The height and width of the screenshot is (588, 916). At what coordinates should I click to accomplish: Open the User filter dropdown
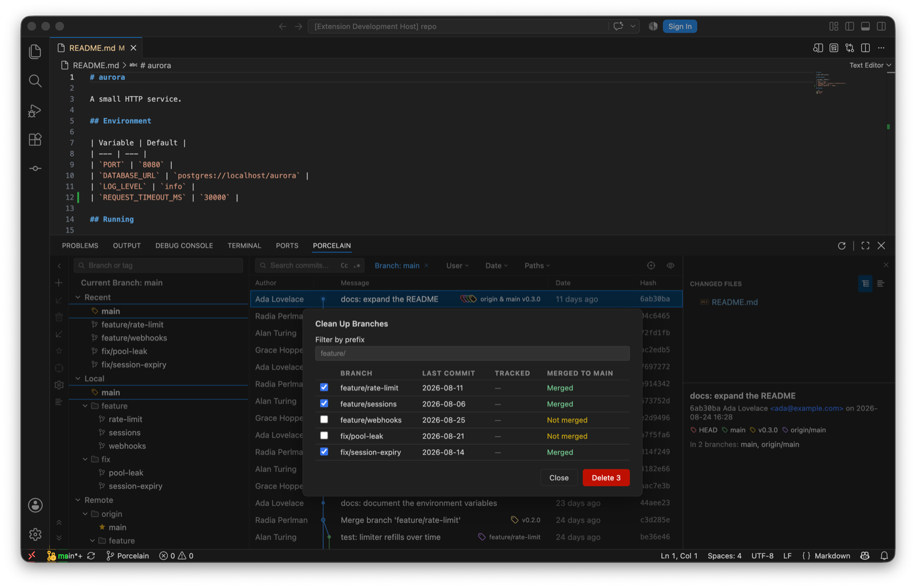tap(457, 266)
